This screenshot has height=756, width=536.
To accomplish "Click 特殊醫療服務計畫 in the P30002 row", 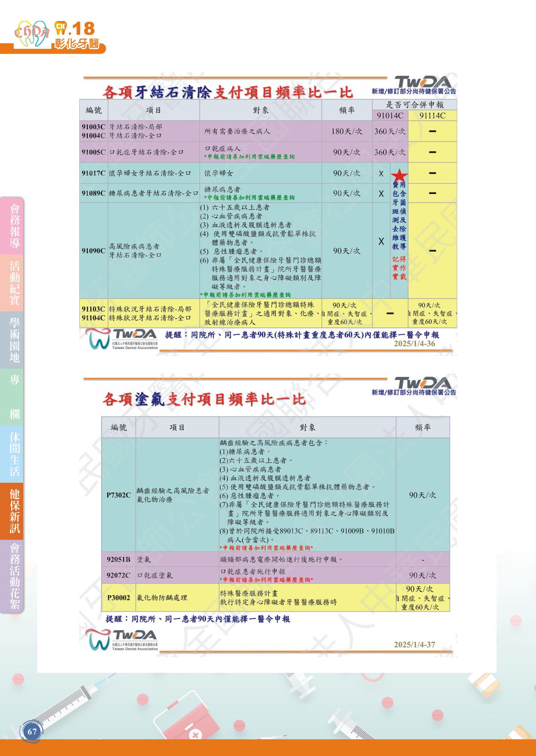I will (x=249, y=593).
